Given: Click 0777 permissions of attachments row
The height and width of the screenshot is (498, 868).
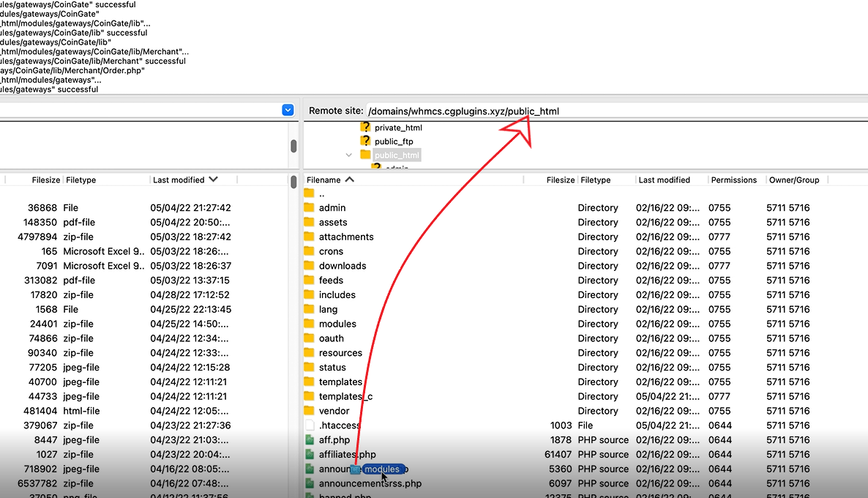Looking at the screenshot, I should point(719,237).
